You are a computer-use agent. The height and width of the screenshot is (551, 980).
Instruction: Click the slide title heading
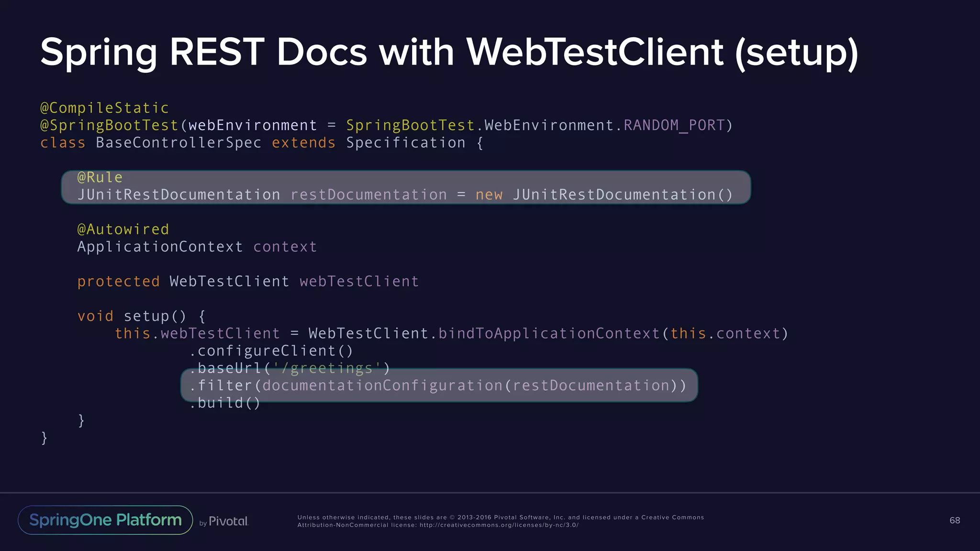(449, 52)
